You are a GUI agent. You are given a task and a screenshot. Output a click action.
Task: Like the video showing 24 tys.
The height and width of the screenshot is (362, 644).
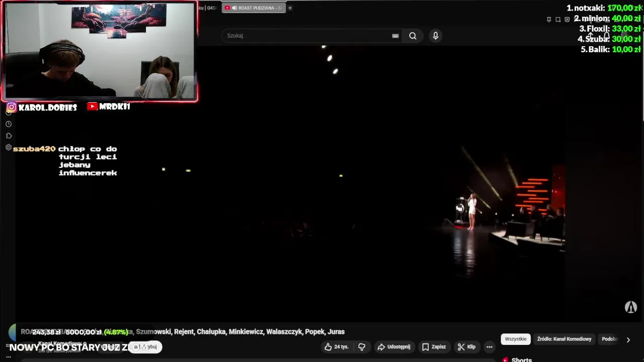[x=336, y=347]
